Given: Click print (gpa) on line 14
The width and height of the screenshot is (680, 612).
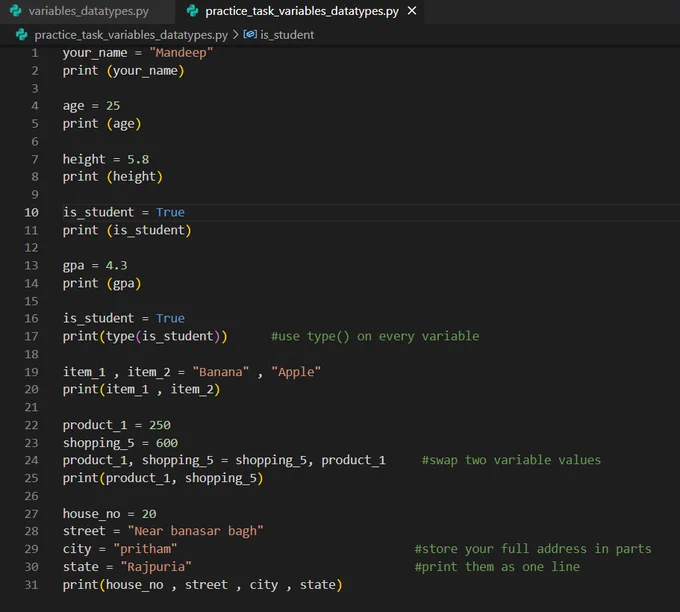Looking at the screenshot, I should pyautogui.click(x=102, y=284).
